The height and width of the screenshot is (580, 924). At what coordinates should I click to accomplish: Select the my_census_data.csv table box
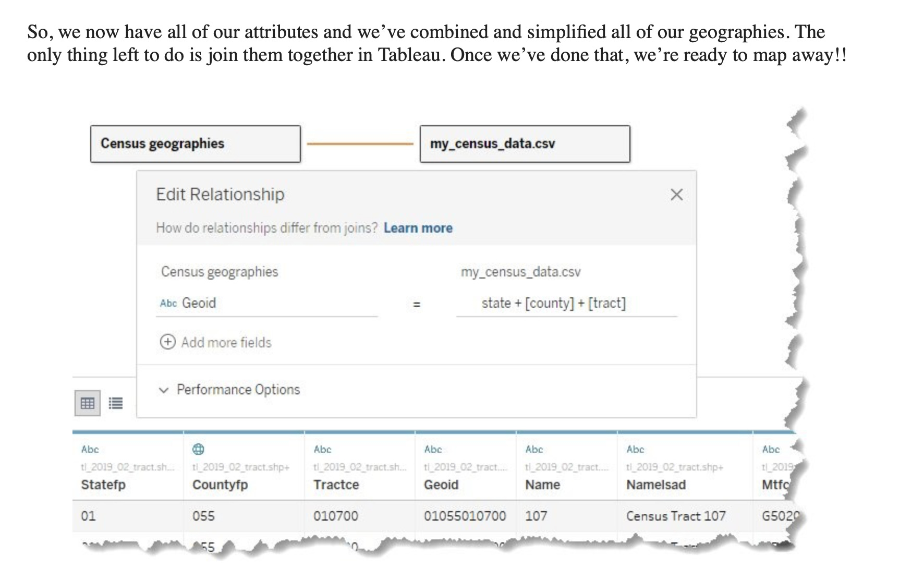click(525, 143)
